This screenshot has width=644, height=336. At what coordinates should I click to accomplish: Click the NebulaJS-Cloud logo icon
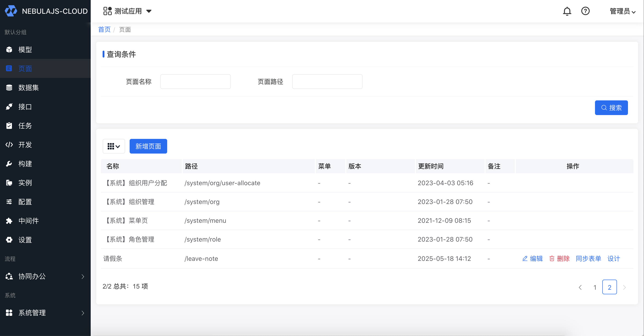[x=11, y=11]
